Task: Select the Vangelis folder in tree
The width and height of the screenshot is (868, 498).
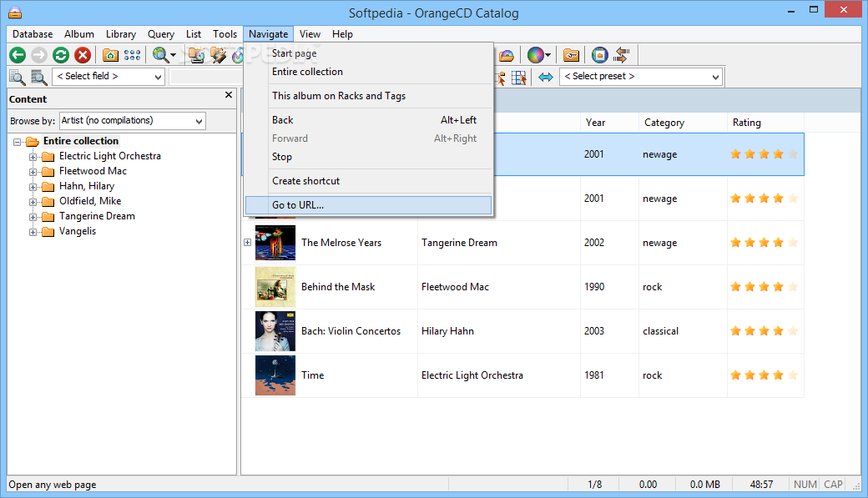Action: (x=78, y=231)
